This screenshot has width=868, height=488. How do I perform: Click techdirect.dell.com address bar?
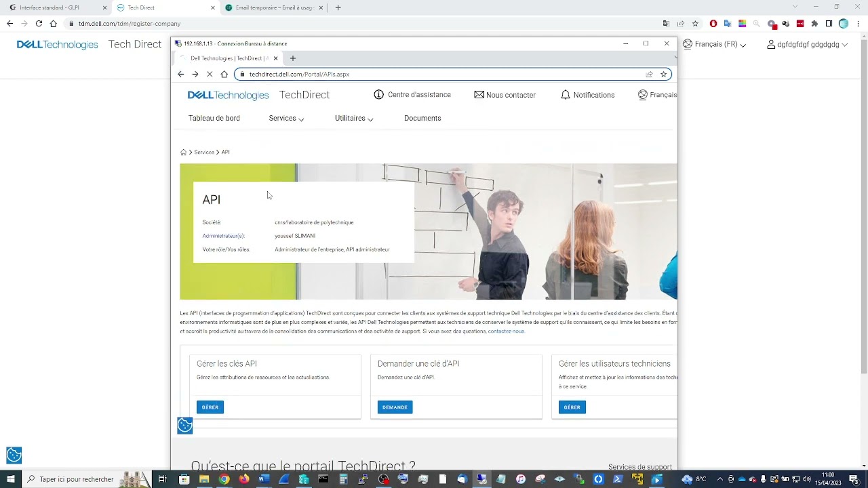point(453,74)
